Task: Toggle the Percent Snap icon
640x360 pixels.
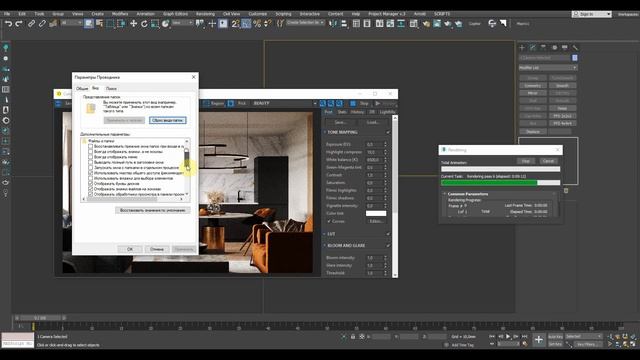Action: [x=257, y=24]
